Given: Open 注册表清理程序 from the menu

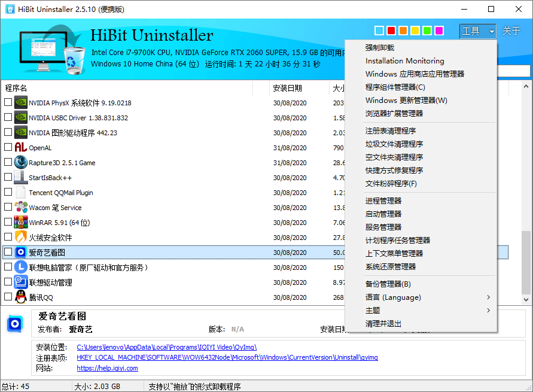Looking at the screenshot, I should (x=391, y=131).
